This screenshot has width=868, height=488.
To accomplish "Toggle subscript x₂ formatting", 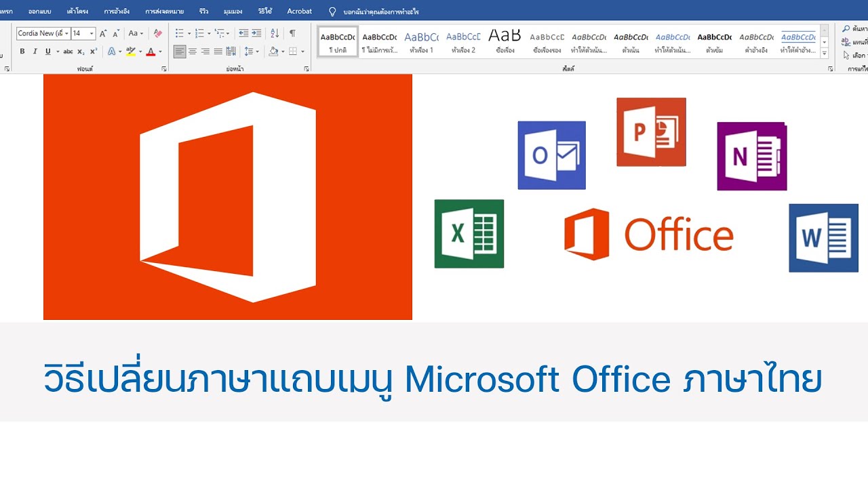I will pyautogui.click(x=81, y=52).
